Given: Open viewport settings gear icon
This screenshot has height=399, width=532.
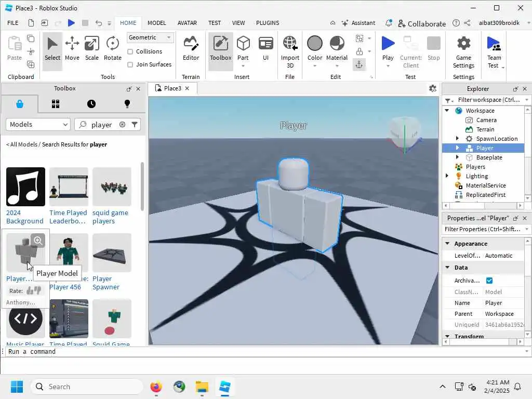Looking at the screenshot, I should coord(433,88).
